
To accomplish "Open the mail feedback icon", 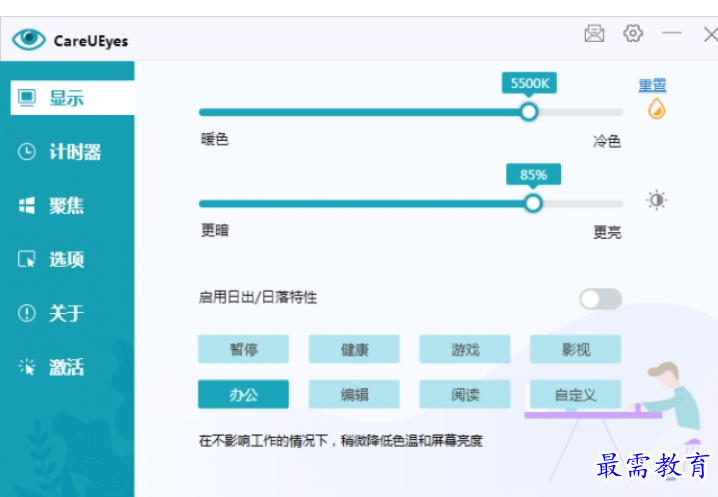I will (x=594, y=33).
